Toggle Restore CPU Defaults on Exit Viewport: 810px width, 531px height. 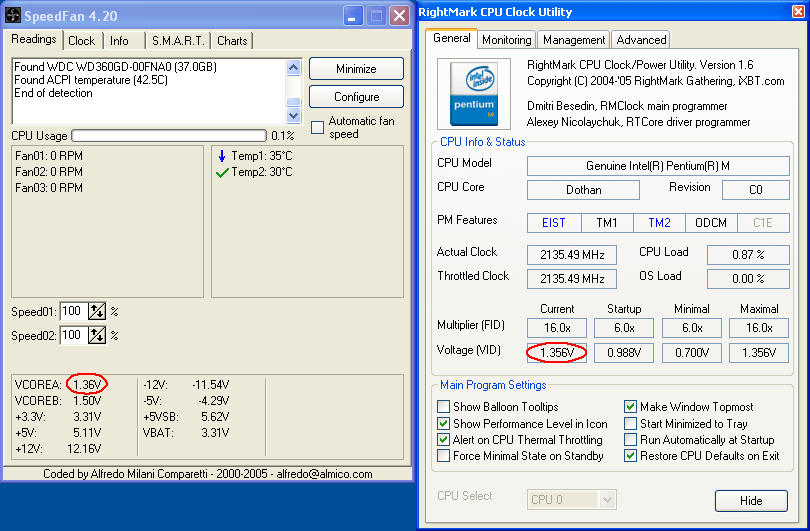(x=630, y=456)
